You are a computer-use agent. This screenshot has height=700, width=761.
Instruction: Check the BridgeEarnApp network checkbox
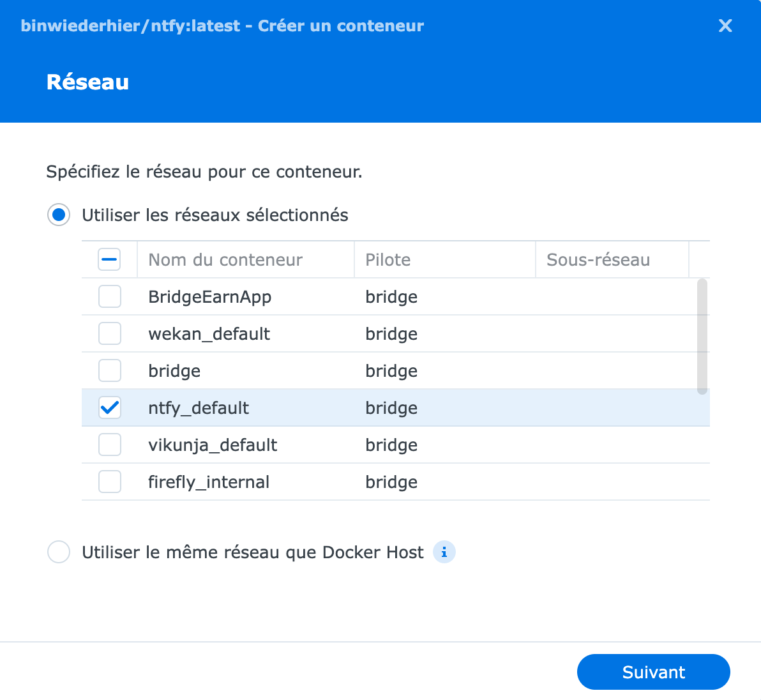tap(110, 296)
